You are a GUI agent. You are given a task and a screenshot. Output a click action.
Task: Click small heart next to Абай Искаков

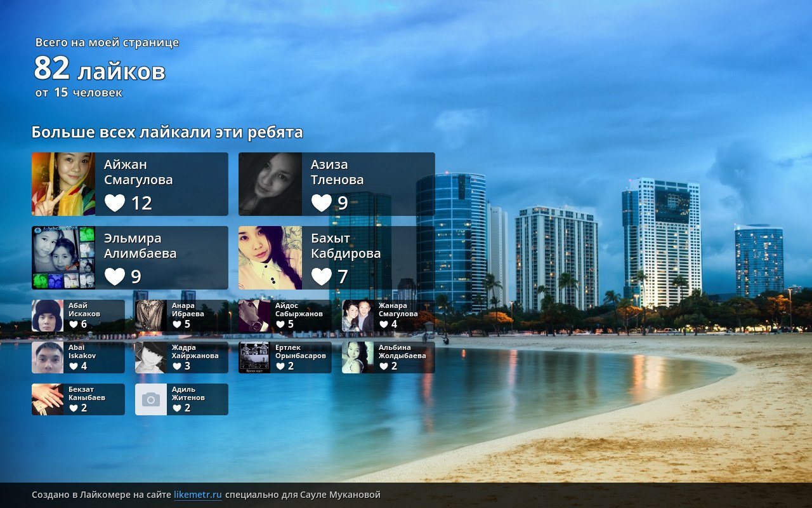[74, 324]
